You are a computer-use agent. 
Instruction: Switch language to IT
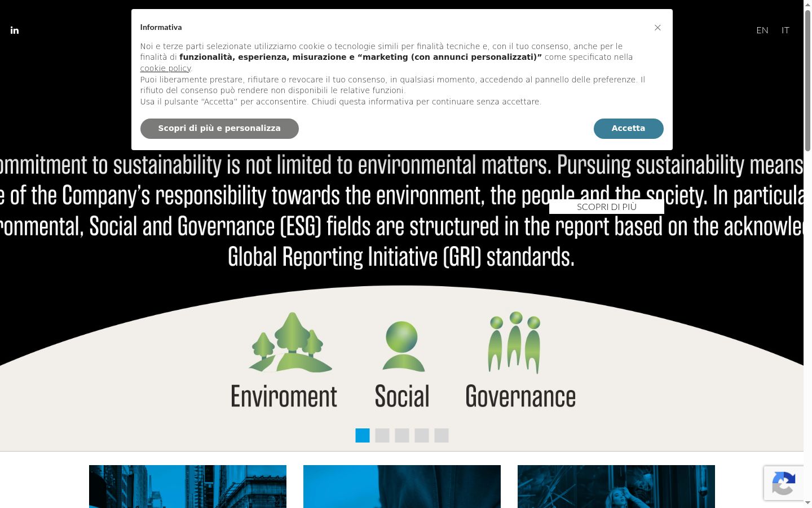pos(785,30)
